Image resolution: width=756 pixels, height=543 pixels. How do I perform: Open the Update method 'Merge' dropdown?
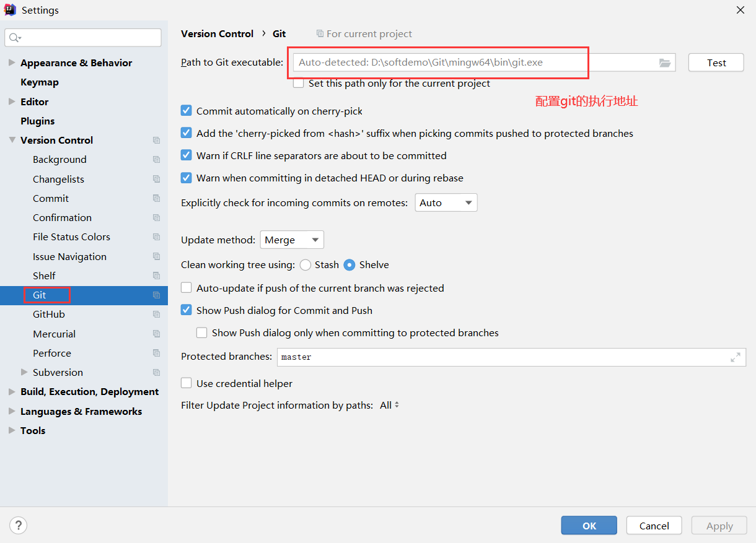pos(292,240)
